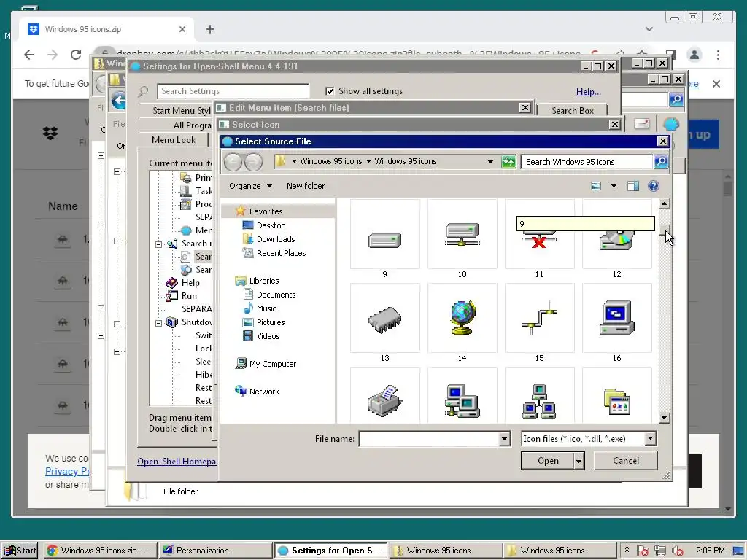Go to Desktop in navigation pane
The height and width of the screenshot is (560, 747).
point(271,225)
